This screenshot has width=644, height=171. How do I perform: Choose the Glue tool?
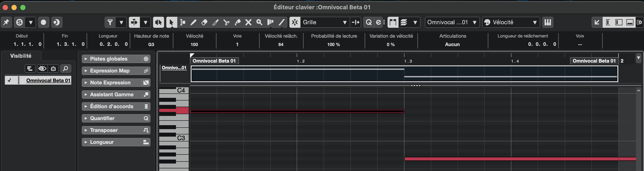[238, 22]
